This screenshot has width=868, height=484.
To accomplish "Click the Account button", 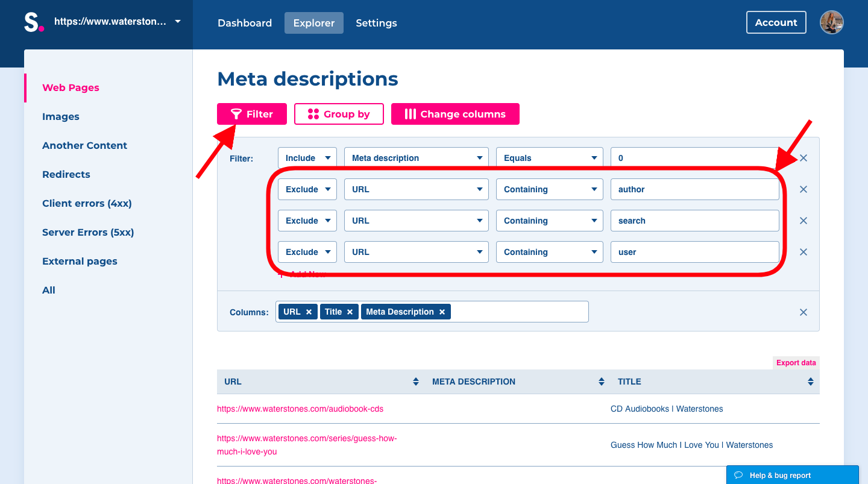I will (x=776, y=22).
